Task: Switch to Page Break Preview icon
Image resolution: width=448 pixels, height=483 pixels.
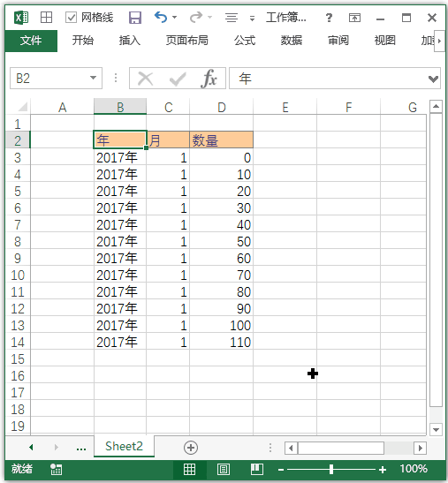Action: [x=257, y=469]
